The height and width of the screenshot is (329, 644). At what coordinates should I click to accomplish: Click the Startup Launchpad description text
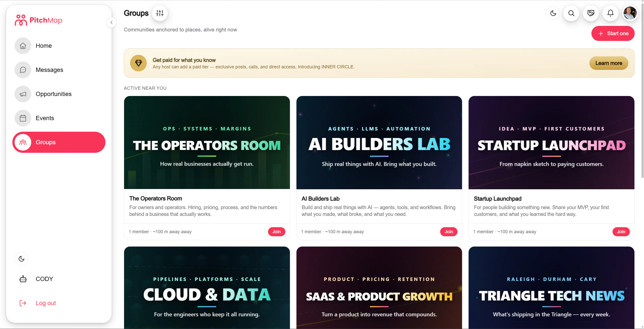(x=541, y=211)
